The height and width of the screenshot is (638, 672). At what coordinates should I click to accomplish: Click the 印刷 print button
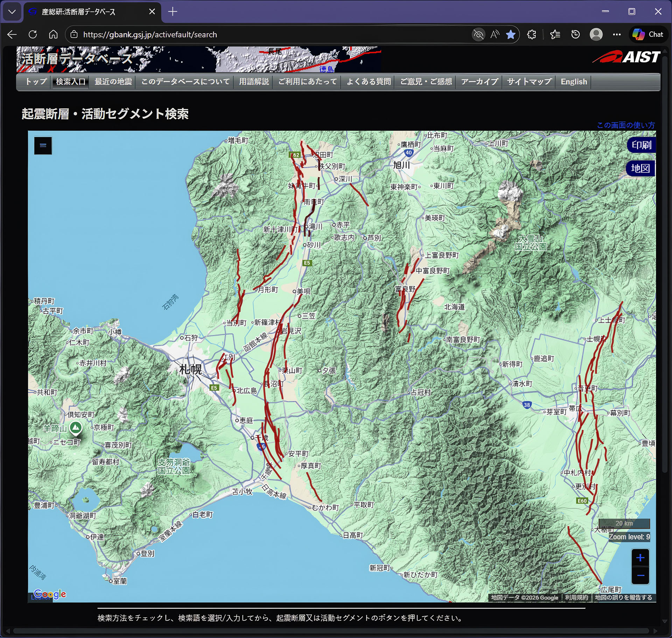tap(641, 145)
